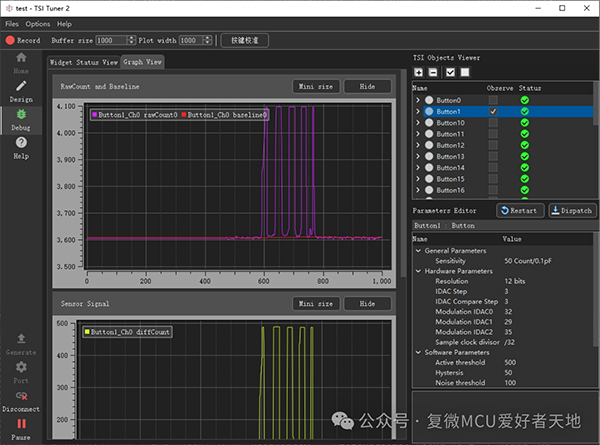This screenshot has width=600, height=445.
Task: Click the Buffer size input field
Action: pos(111,41)
